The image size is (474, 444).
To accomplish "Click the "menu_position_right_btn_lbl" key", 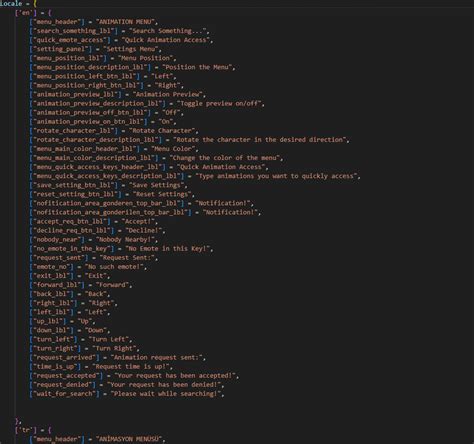I will (88, 85).
